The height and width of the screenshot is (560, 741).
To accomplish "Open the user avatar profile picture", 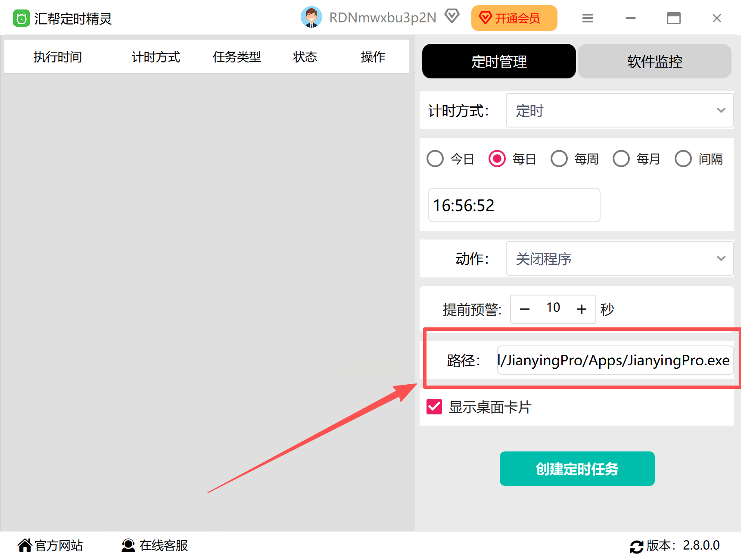I will pos(311,17).
